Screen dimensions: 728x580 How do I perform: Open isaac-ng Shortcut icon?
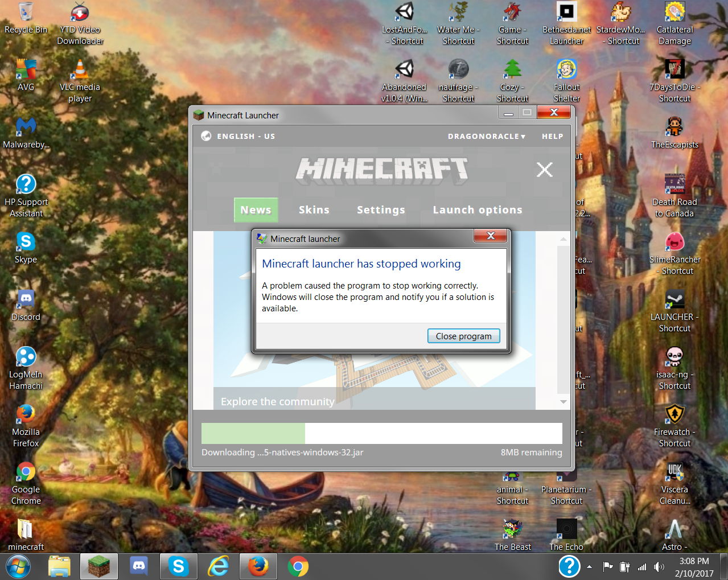tap(674, 368)
